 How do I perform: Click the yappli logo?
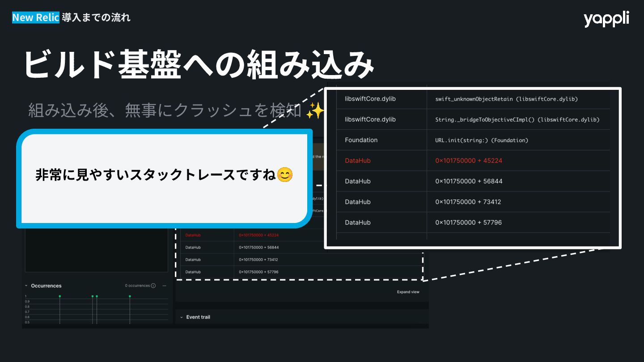point(606,19)
